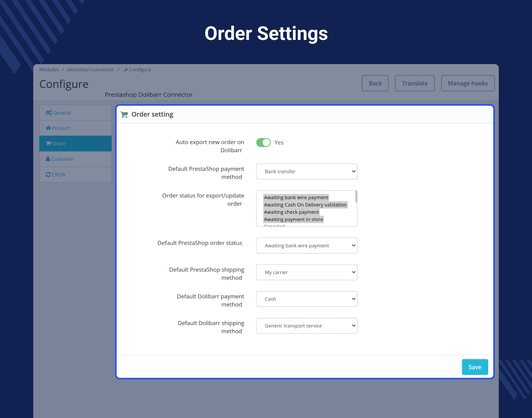
Task: Open Default PrestaShop shipping method dropdown
Action: pyautogui.click(x=307, y=273)
